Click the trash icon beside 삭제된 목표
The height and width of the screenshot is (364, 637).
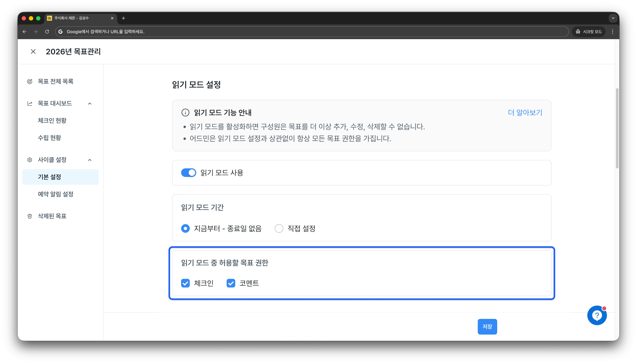click(x=30, y=216)
